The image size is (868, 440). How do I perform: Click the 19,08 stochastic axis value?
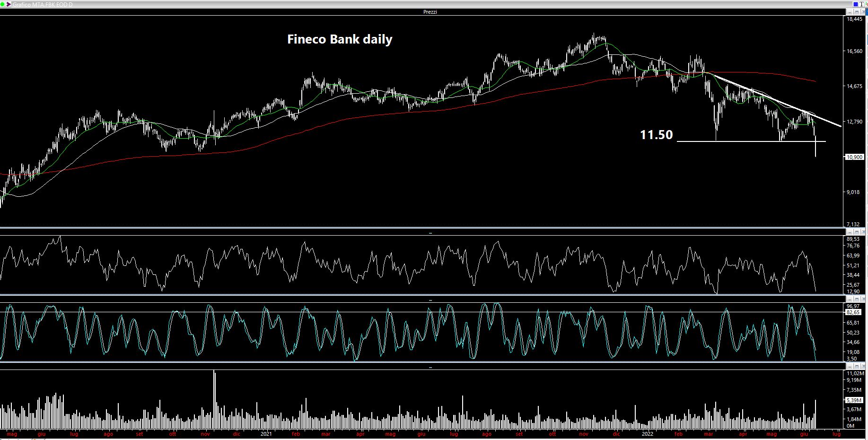pyautogui.click(x=853, y=352)
